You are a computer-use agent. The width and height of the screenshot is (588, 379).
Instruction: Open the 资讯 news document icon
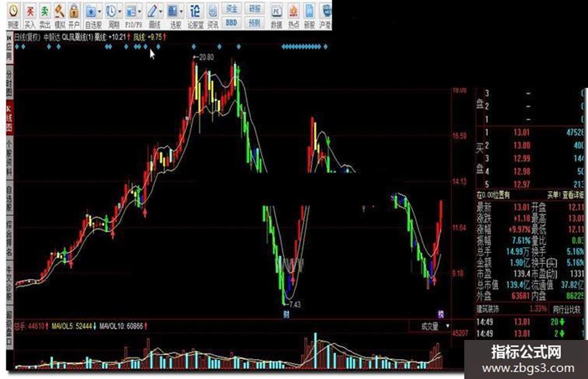(213, 11)
